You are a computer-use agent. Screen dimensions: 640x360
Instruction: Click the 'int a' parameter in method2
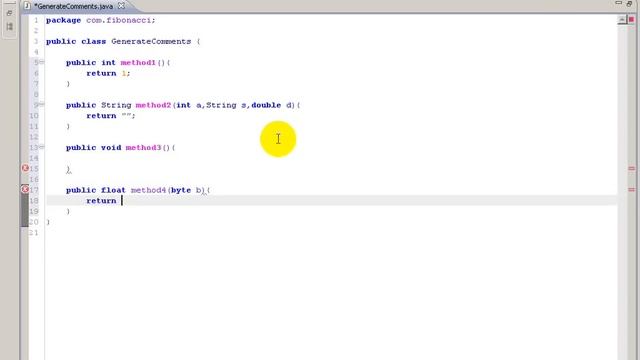click(189, 105)
